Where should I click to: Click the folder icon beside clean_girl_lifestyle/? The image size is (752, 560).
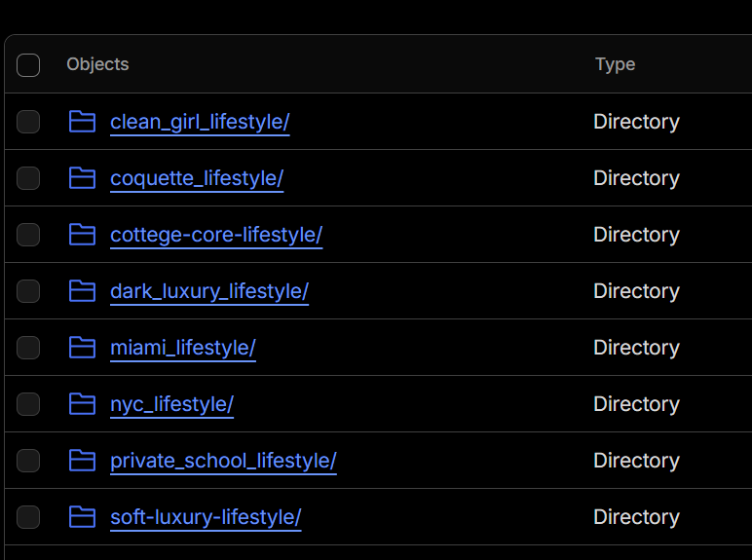tap(82, 122)
